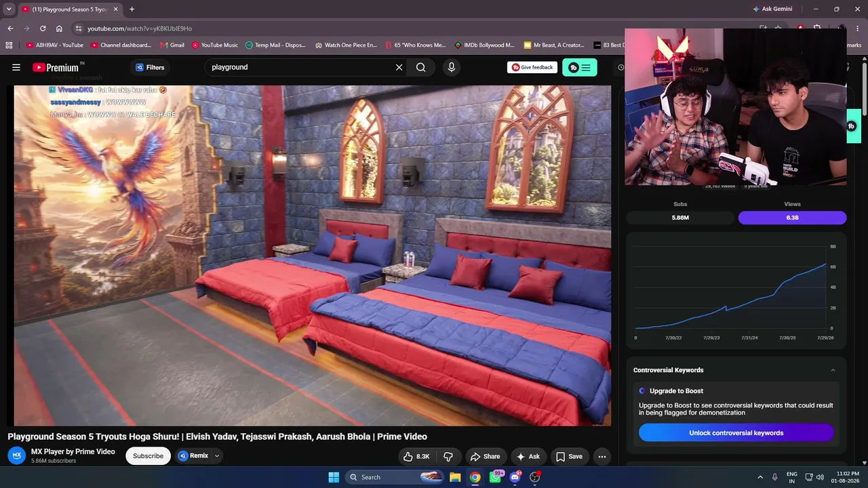Screen dimensions: 868x488
Task: Open the vidIQ Filters button
Action: [x=150, y=67]
